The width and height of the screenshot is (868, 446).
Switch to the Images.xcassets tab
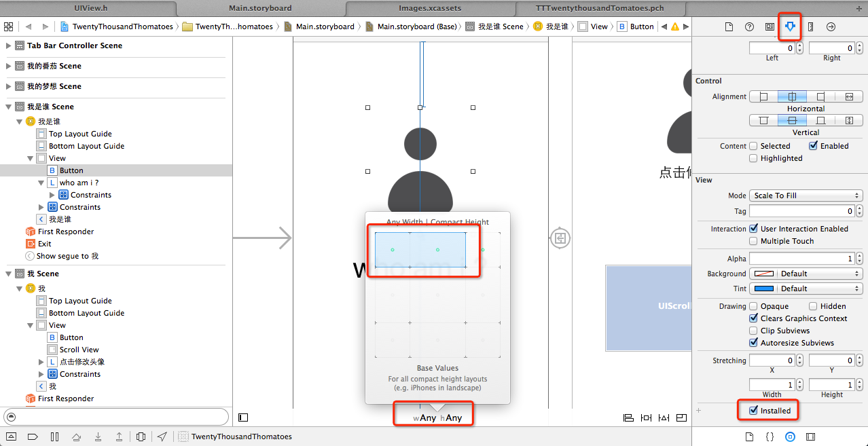[429, 8]
